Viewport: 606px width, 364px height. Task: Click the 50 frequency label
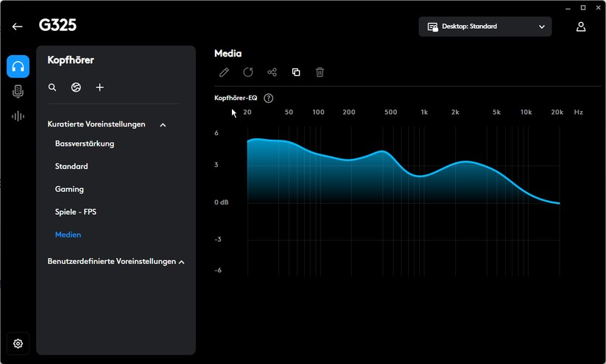(x=289, y=113)
